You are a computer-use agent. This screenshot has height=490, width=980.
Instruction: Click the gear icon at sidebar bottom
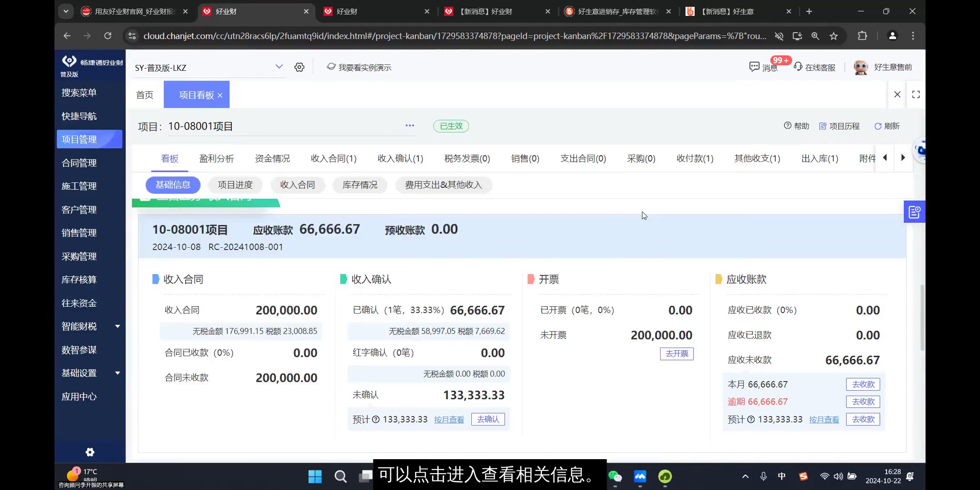click(89, 452)
